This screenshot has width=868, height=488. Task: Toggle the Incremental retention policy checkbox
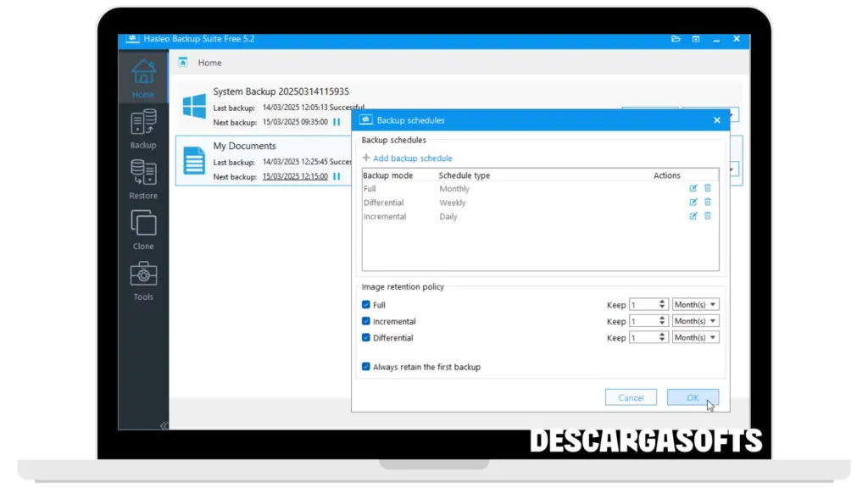(366, 321)
